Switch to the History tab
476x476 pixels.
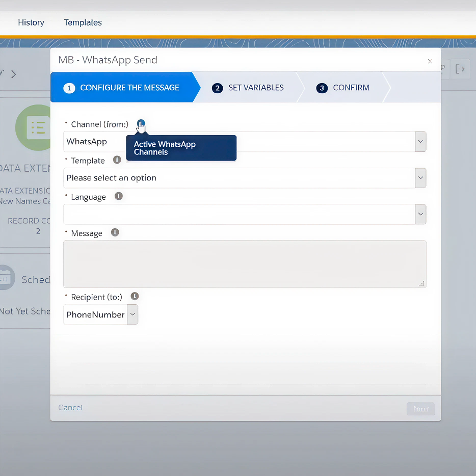(31, 22)
